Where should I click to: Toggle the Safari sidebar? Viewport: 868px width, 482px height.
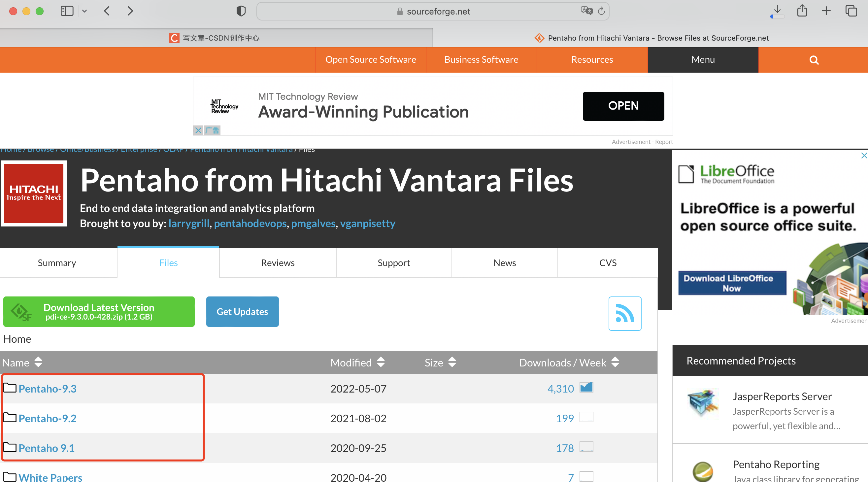(67, 11)
